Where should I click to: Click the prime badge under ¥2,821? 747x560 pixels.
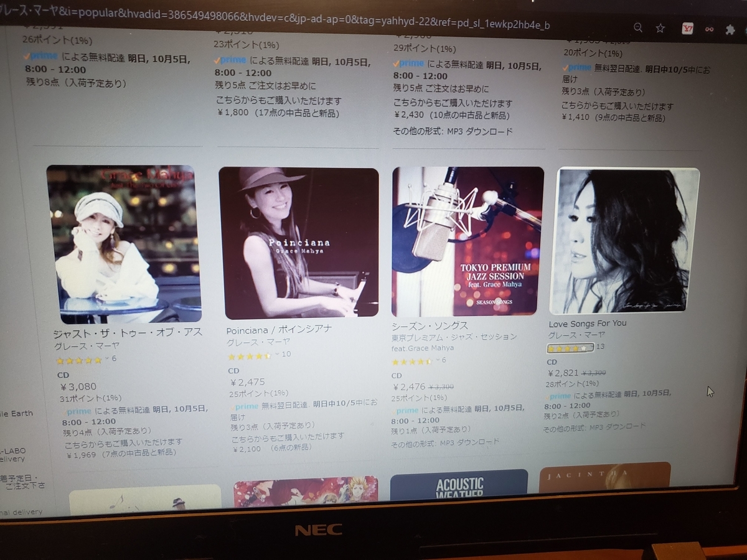coord(559,396)
